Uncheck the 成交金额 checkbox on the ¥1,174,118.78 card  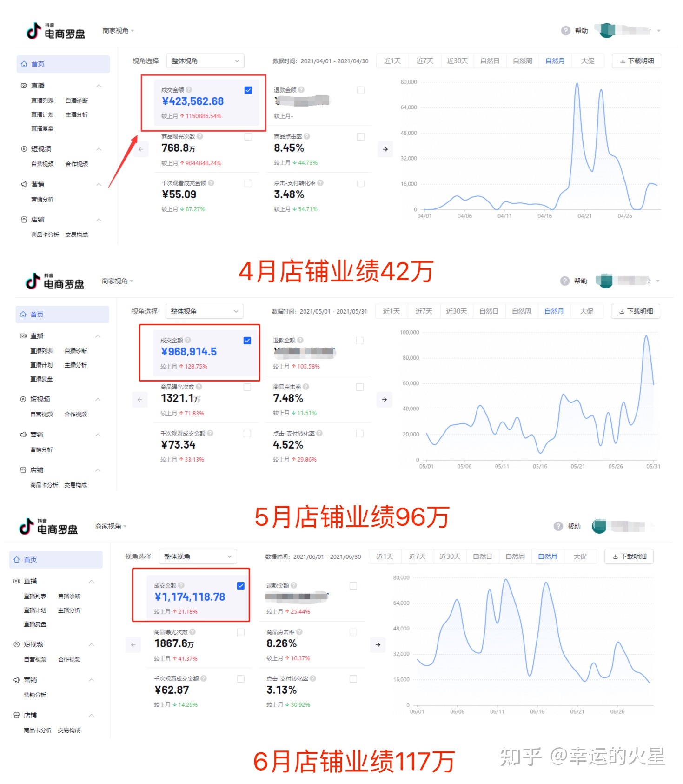241,586
